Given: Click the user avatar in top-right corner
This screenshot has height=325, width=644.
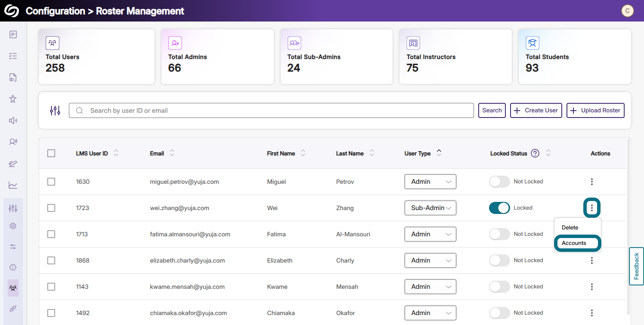Looking at the screenshot, I should coord(627,11).
